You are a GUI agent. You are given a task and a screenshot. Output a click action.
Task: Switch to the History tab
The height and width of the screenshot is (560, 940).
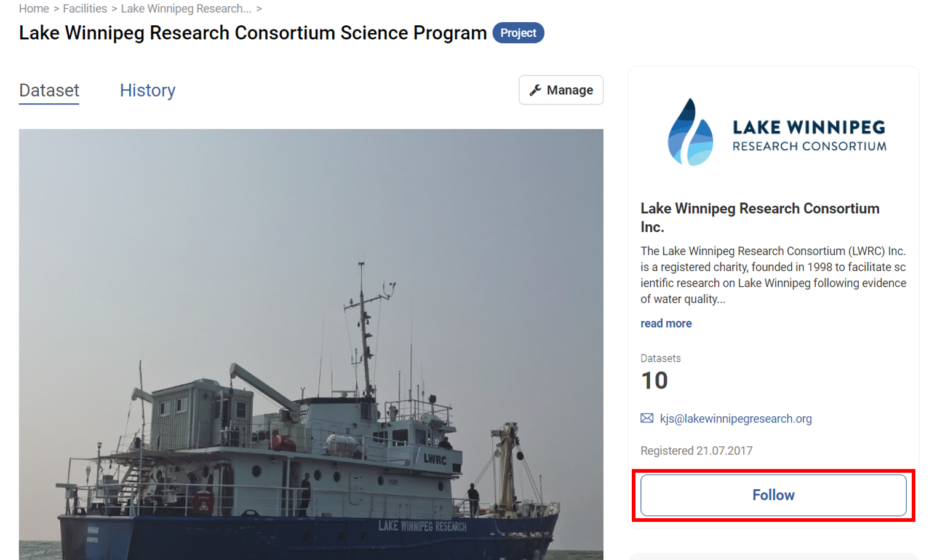pos(148,90)
